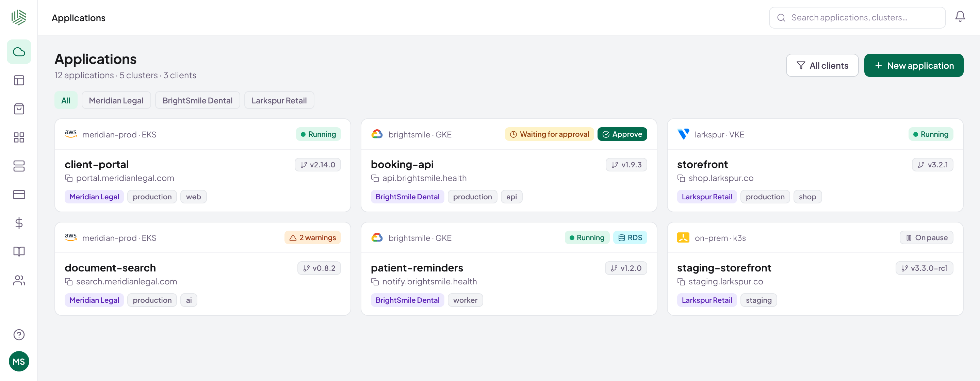
Task: Open the server clusters sidebar icon
Action: 19,166
